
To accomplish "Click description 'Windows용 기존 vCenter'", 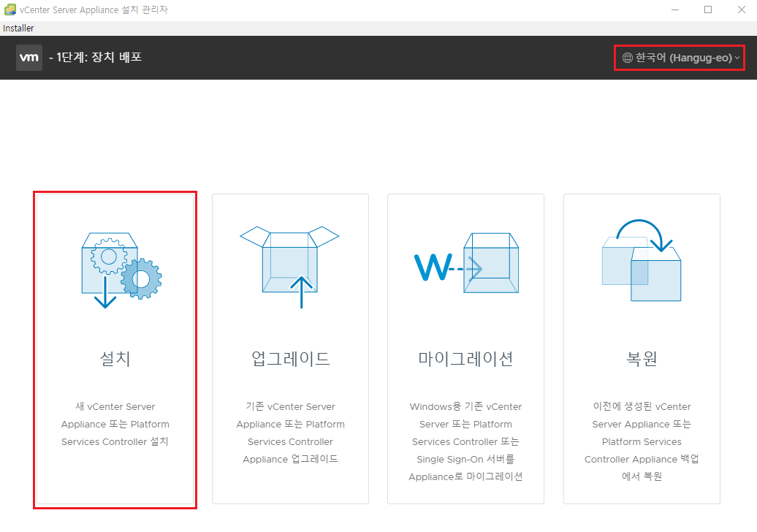I will [466, 406].
